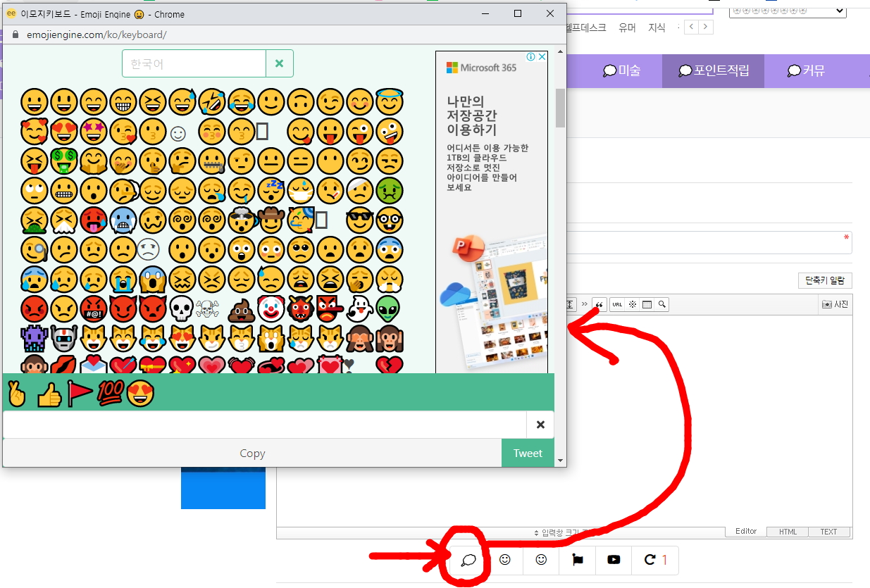Click the refresh arrow icon with 1
This screenshot has height=588, width=870.
click(654, 560)
